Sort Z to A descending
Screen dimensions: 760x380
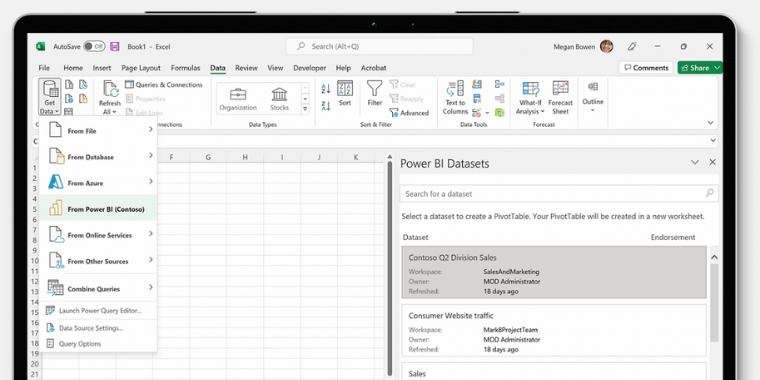(326, 105)
